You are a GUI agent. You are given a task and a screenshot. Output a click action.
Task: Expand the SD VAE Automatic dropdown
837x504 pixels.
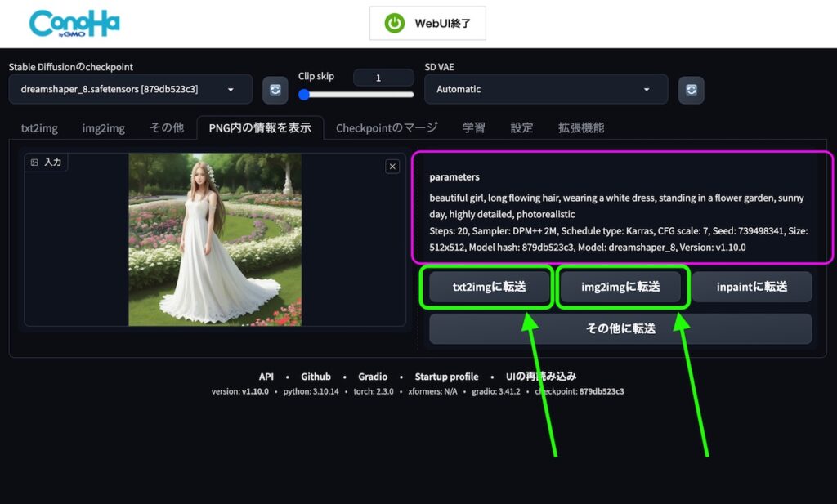point(545,90)
